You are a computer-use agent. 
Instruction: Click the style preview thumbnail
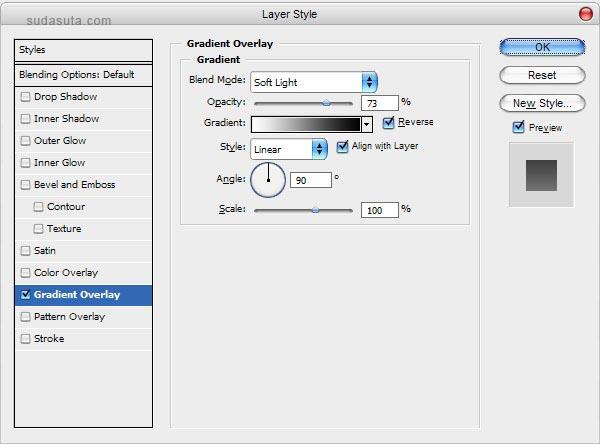(x=541, y=174)
